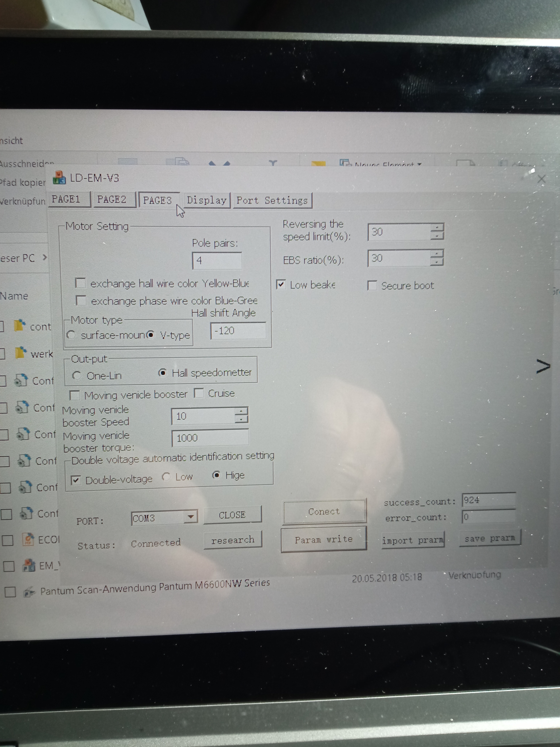Open the Port Settings tab

coord(272,201)
